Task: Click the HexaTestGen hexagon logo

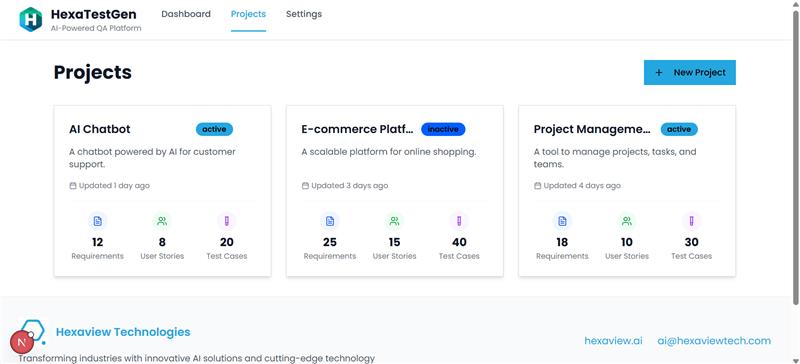Action: 31,19
